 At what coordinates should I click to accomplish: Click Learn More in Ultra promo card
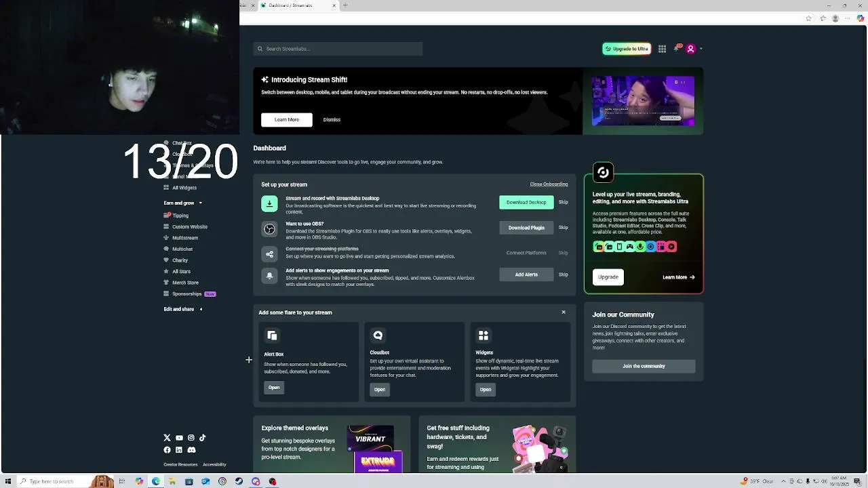678,277
